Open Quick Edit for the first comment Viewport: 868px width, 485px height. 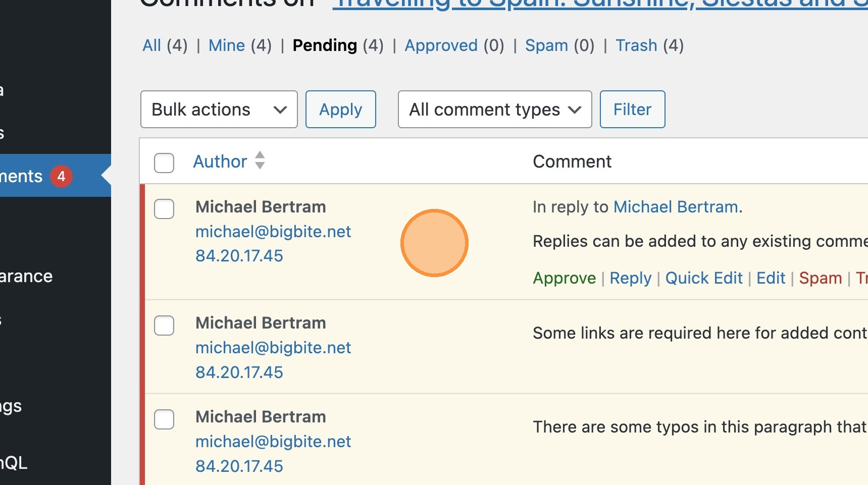click(703, 278)
